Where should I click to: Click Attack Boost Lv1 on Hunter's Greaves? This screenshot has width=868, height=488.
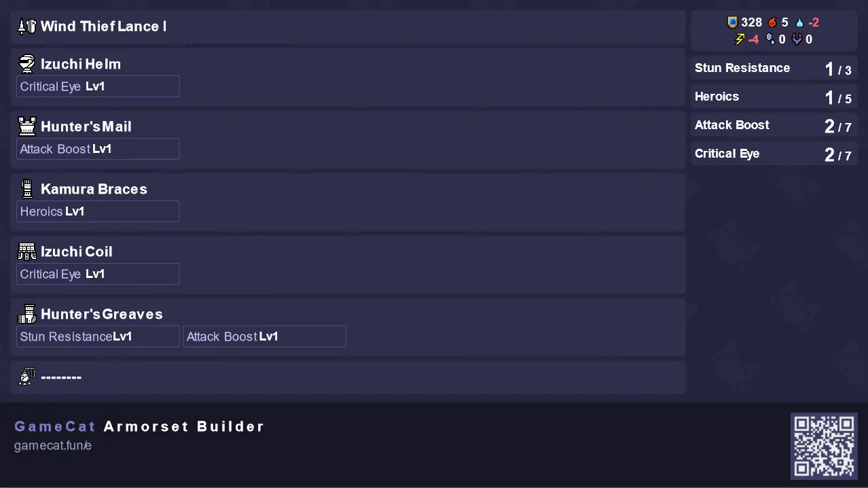coord(264,336)
